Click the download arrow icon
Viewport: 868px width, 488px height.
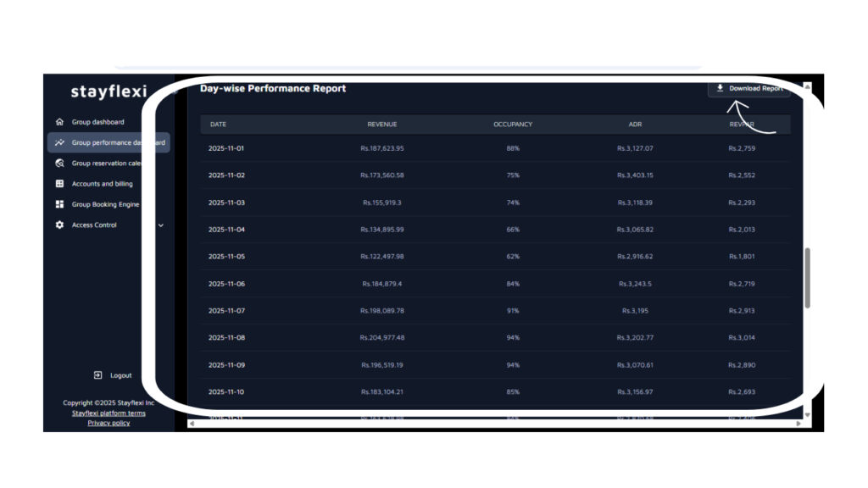point(720,88)
